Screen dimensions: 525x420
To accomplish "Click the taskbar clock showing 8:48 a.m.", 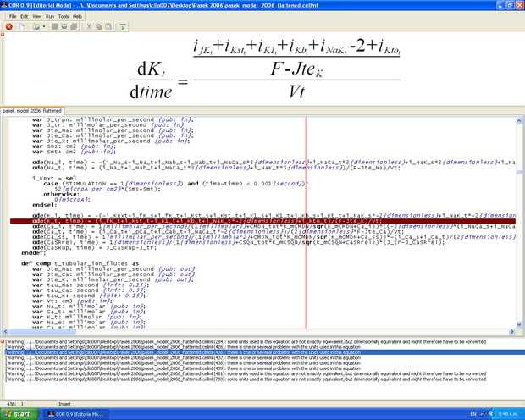I will point(509,414).
